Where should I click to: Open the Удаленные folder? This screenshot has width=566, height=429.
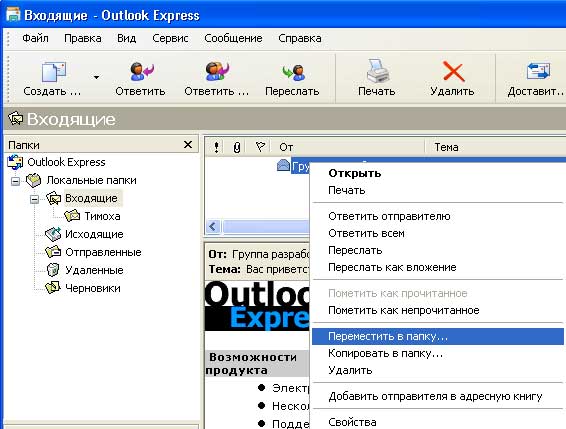click(94, 270)
